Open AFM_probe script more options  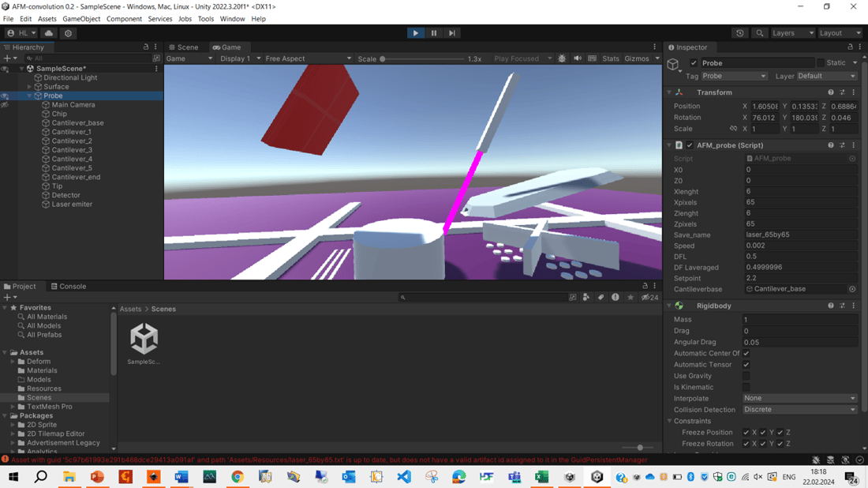854,145
